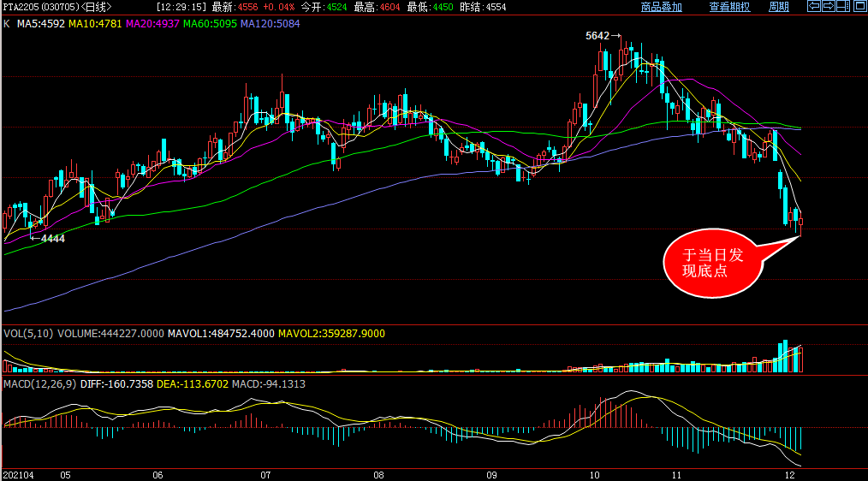Click the PTA2205 (030705) contract title
This screenshot has height=481, width=868.
pos(41,7)
